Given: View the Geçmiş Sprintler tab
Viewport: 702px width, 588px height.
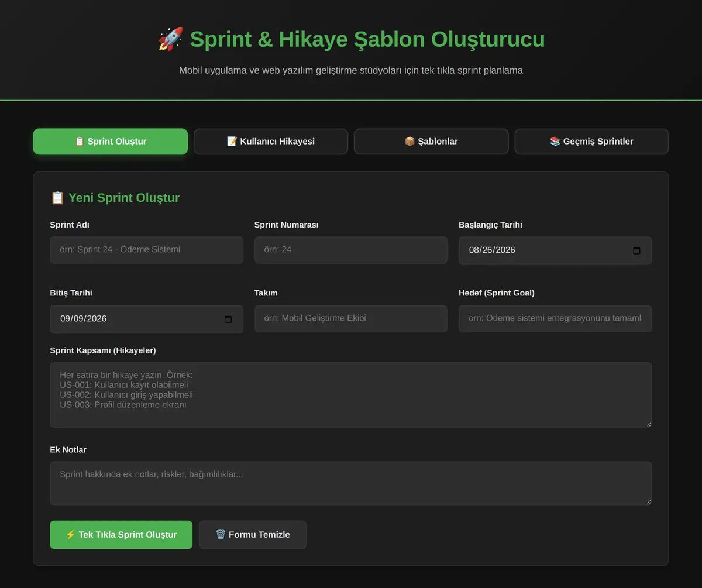Looking at the screenshot, I should [591, 142].
